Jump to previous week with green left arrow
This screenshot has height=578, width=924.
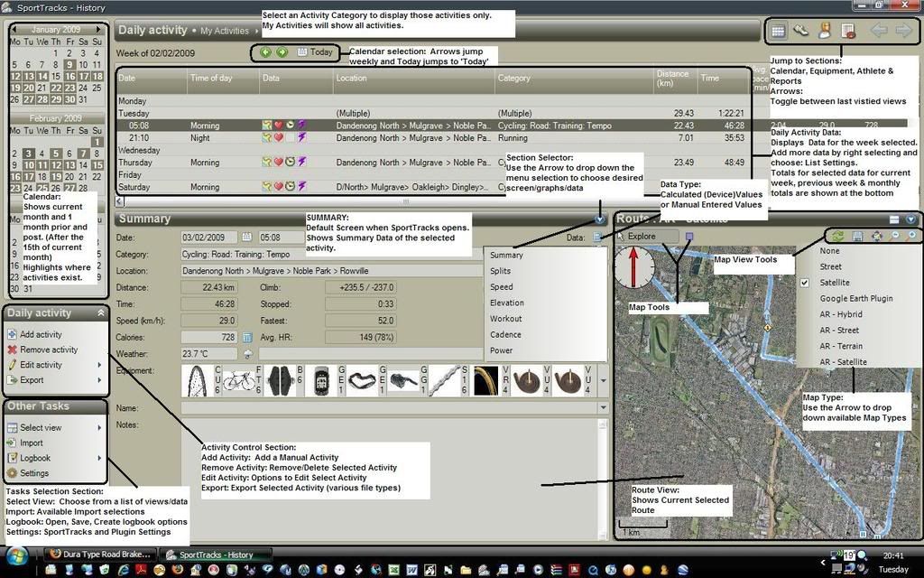265,52
